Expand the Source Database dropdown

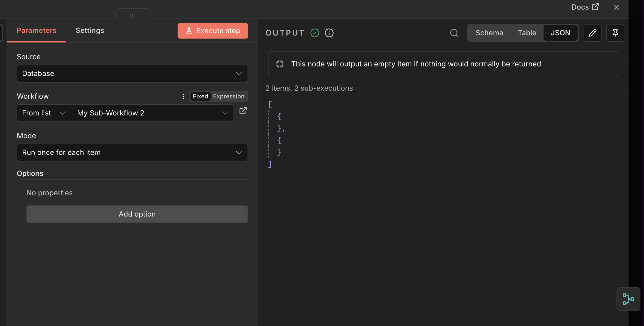tap(132, 74)
